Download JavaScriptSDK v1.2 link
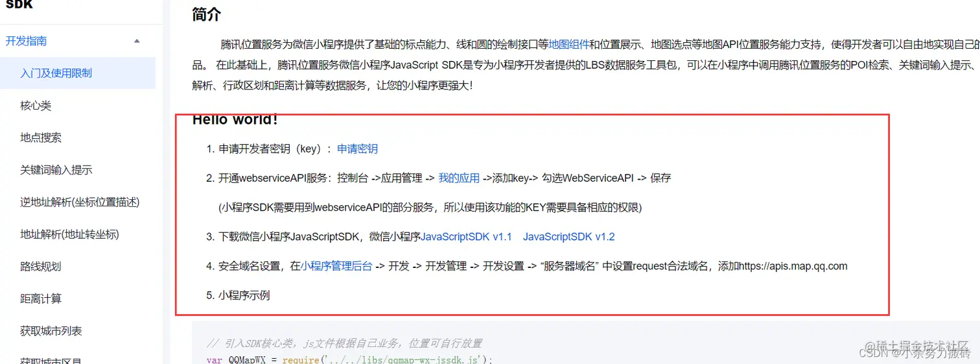The height and width of the screenshot is (364, 980). tap(569, 237)
